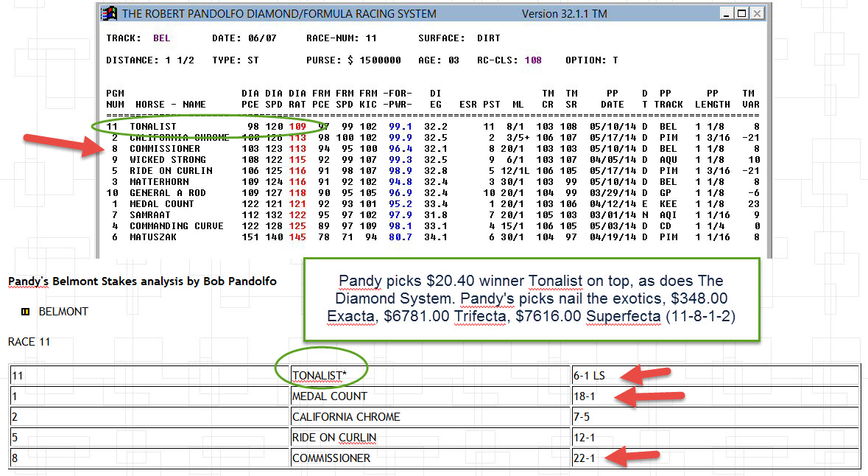Click the DISTANCE value 1 1/2
868x476 pixels.
tap(180, 60)
